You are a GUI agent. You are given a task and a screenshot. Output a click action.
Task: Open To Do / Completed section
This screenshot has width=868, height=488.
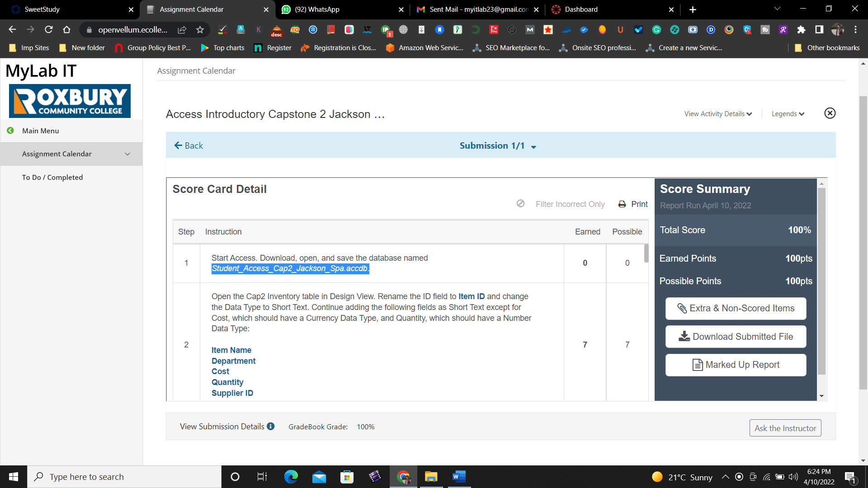coord(52,178)
